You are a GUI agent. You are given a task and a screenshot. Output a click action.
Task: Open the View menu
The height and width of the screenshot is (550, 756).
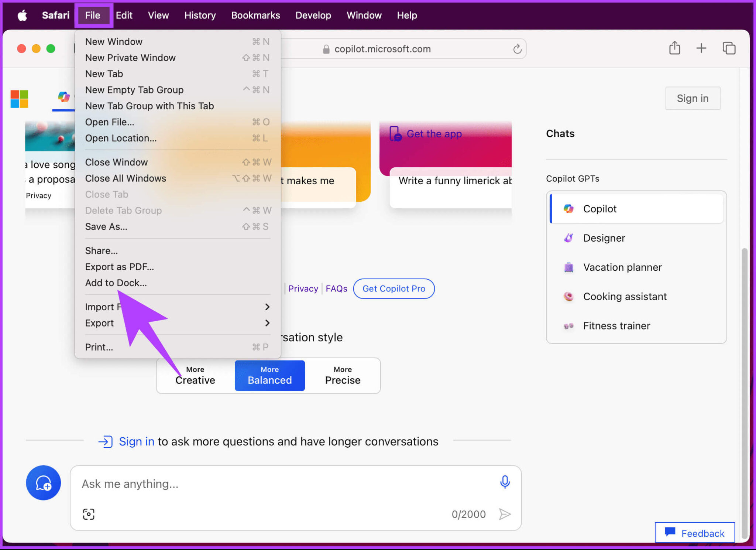pyautogui.click(x=158, y=16)
